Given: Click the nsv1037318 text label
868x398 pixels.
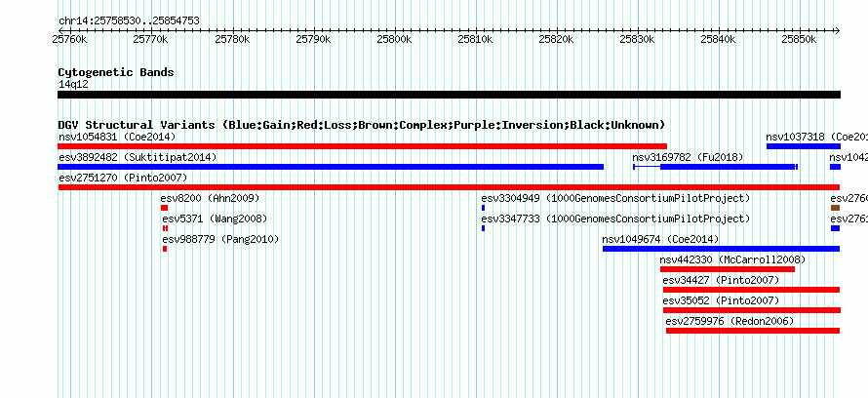Looking at the screenshot, I should 817,137.
